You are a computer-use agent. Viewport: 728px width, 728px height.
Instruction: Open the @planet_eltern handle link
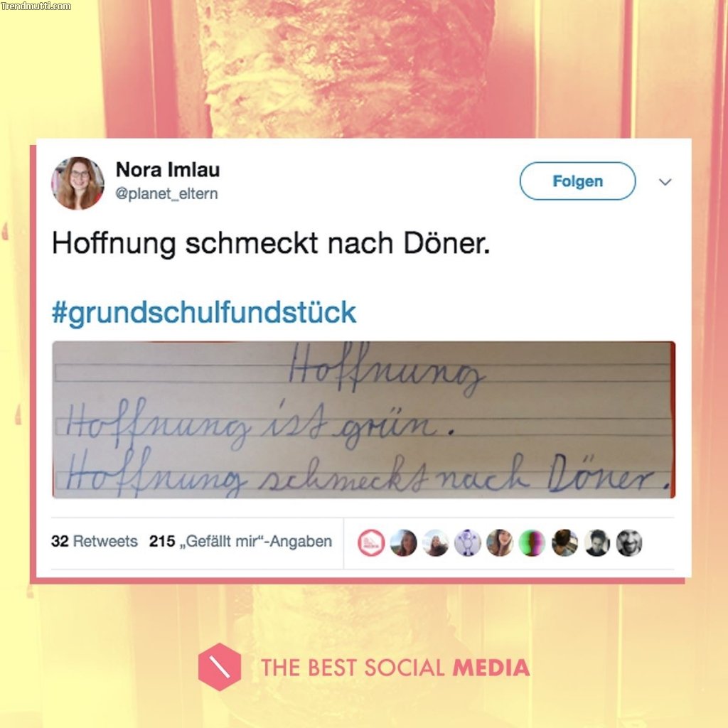point(166,193)
